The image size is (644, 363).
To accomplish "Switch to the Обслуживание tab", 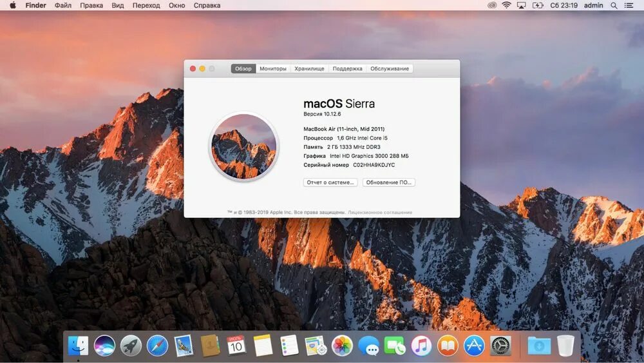I will tap(390, 68).
